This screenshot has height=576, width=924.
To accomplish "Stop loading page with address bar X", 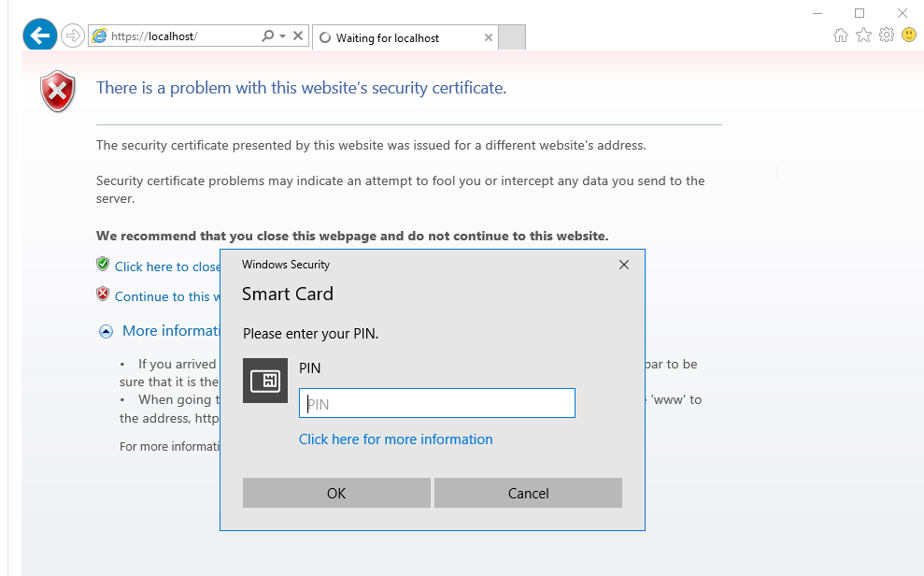I will click(298, 36).
